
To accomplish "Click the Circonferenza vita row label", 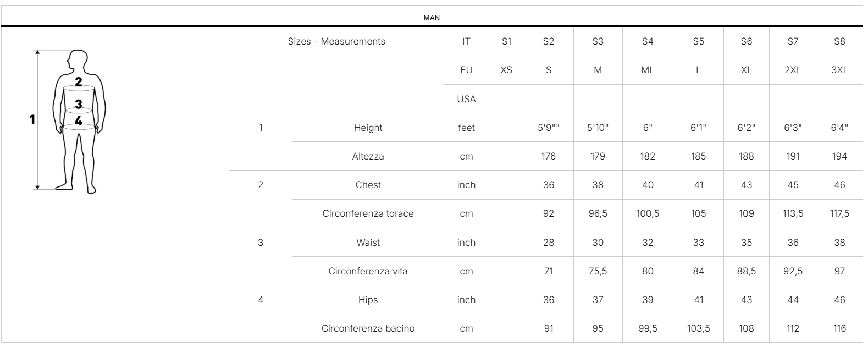I will pos(368,271).
